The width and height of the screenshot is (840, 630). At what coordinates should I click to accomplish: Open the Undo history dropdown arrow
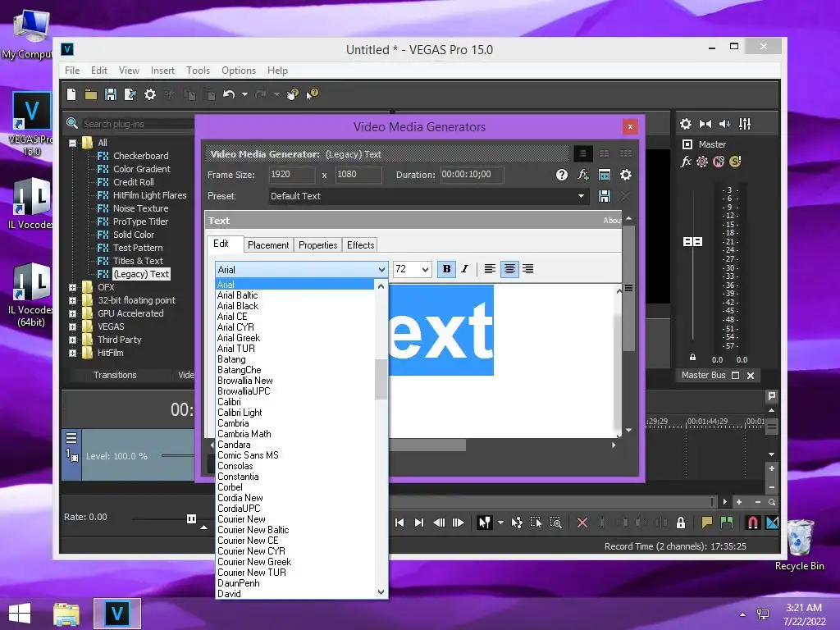244,95
